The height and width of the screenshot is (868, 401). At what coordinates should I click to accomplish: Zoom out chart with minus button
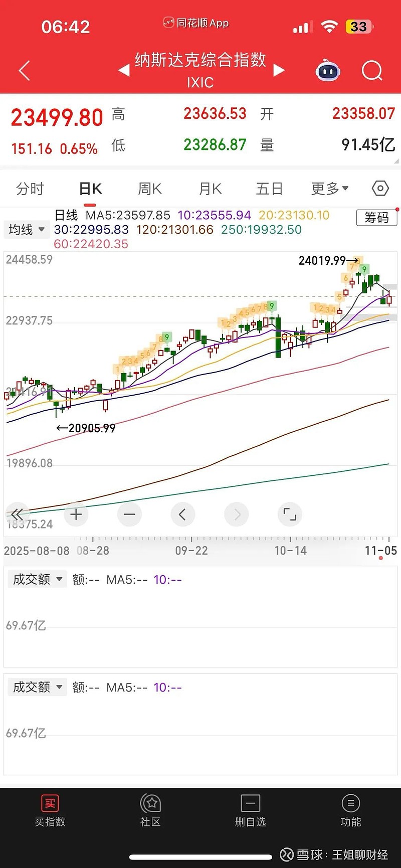[129, 514]
